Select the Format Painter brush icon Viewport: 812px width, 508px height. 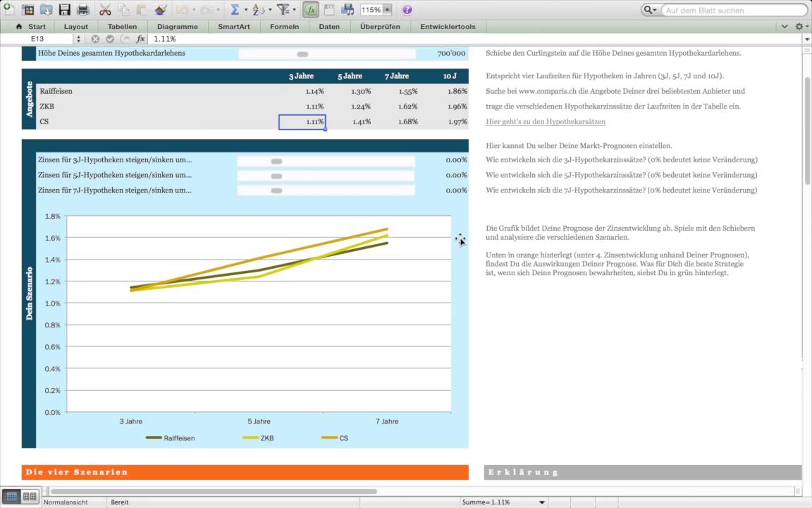tap(161, 9)
